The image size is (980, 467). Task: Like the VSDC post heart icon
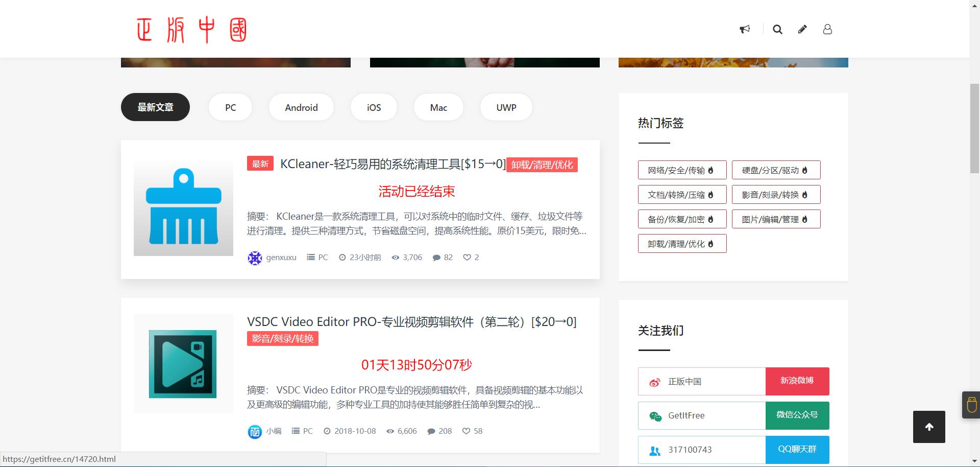[x=466, y=431]
